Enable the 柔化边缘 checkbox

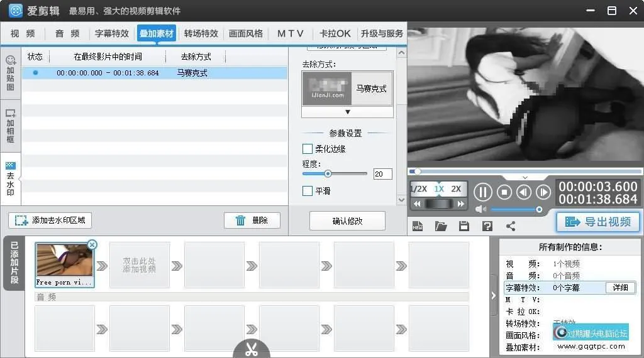pos(308,149)
